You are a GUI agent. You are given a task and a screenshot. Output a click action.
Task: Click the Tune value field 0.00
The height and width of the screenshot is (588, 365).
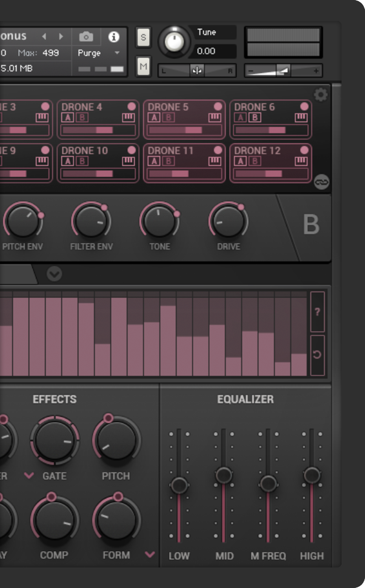tap(213, 51)
